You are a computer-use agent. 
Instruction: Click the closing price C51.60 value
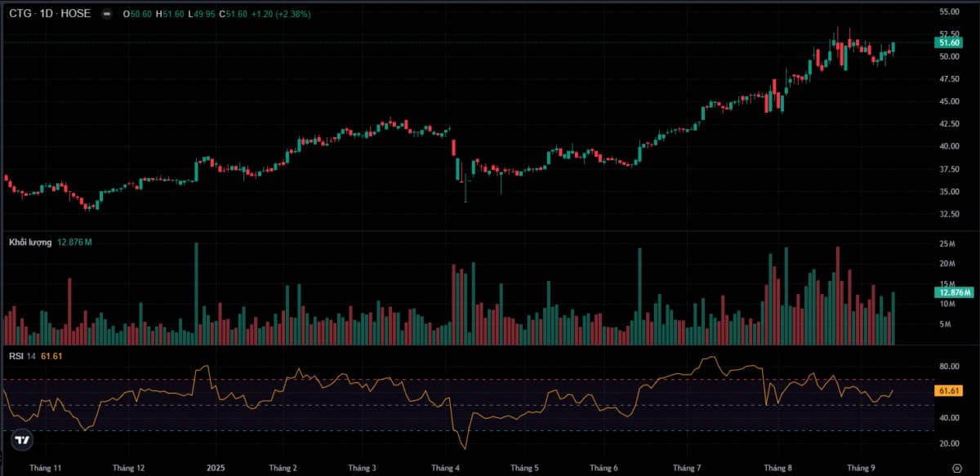point(237,14)
